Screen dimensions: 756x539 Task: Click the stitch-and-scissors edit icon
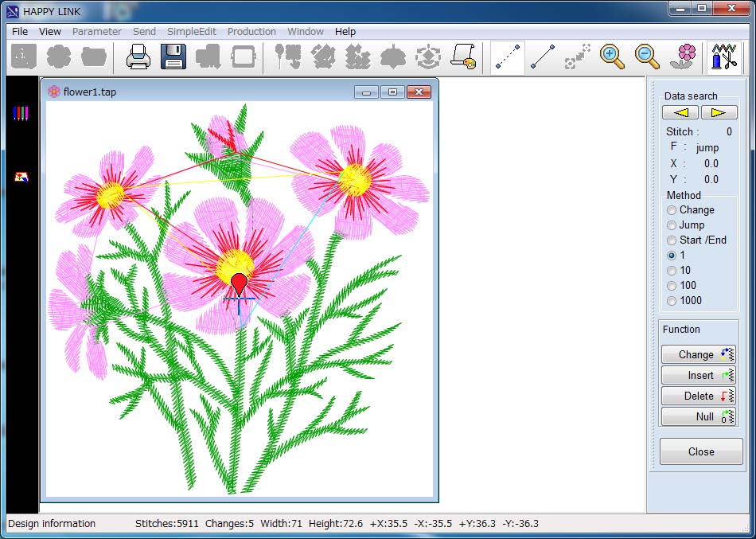723,57
